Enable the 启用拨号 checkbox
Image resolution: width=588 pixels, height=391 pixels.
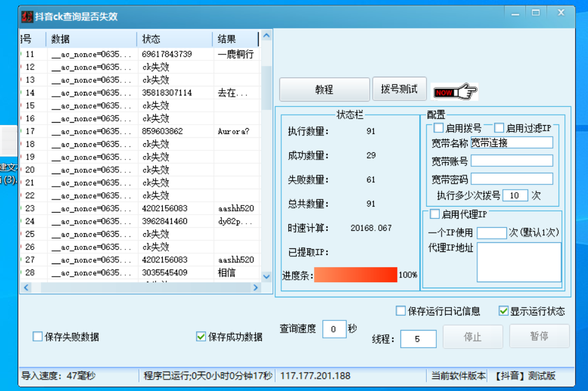tap(439, 128)
